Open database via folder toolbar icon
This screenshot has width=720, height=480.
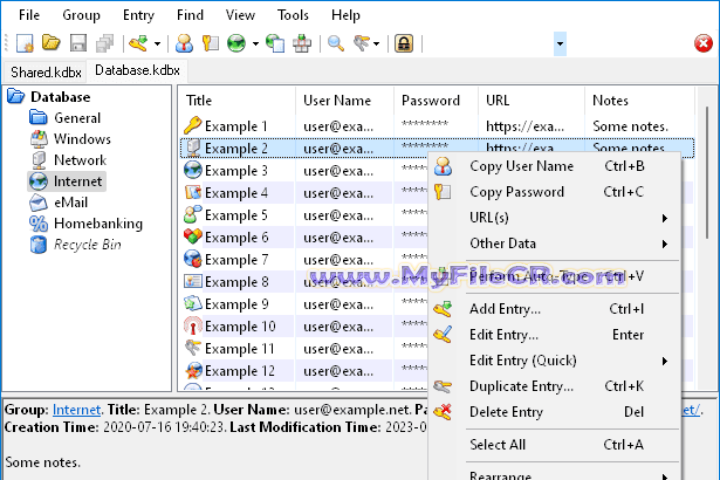pyautogui.click(x=51, y=43)
